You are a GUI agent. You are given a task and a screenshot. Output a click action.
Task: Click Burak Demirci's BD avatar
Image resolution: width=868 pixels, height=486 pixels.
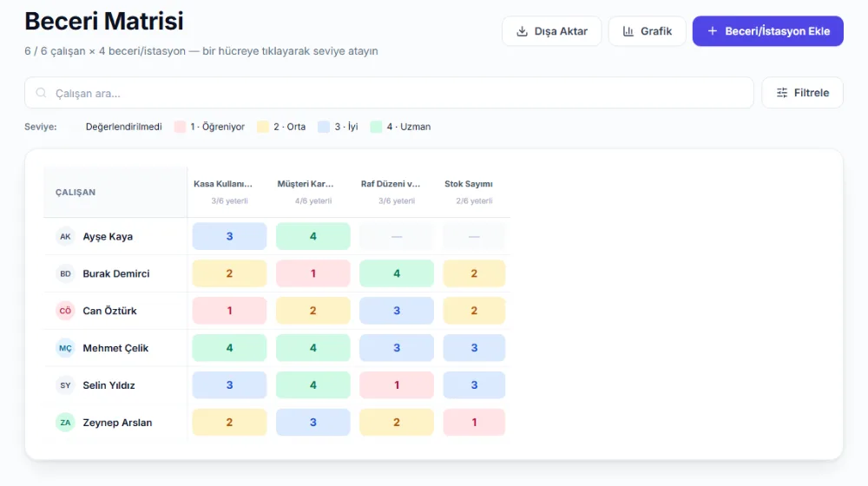pos(65,273)
